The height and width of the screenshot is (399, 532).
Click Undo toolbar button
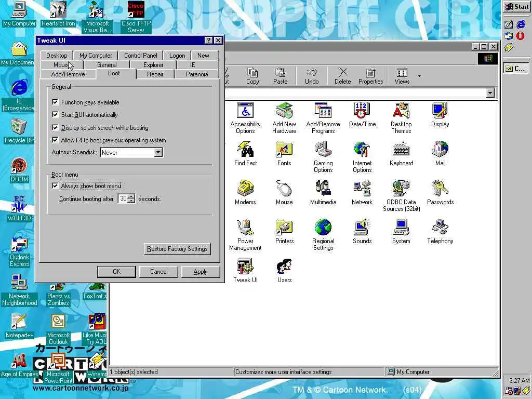(312, 76)
